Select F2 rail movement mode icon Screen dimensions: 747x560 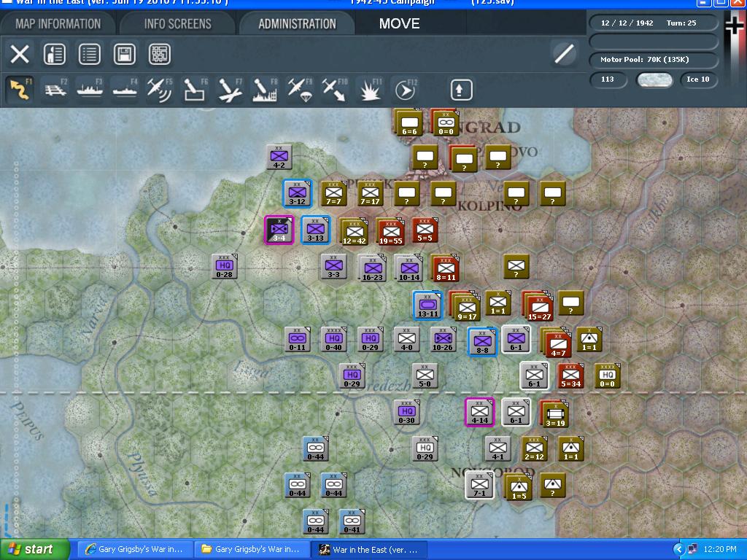(x=55, y=90)
